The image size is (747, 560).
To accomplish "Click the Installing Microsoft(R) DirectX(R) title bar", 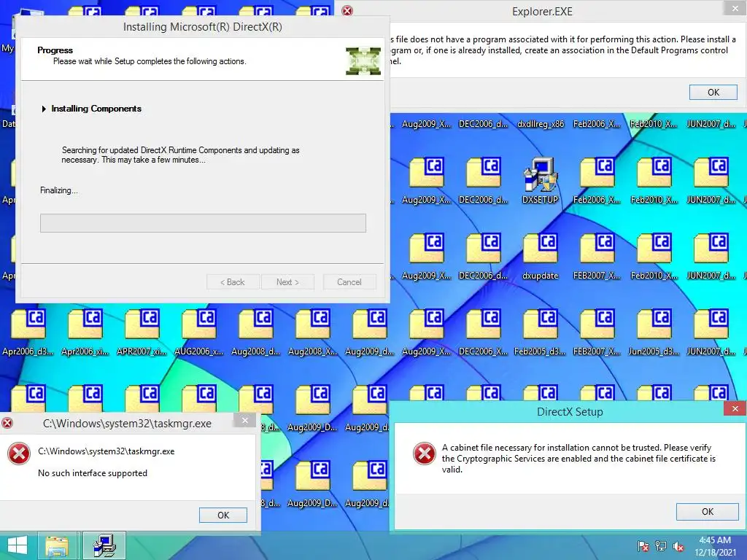I will tap(203, 27).
